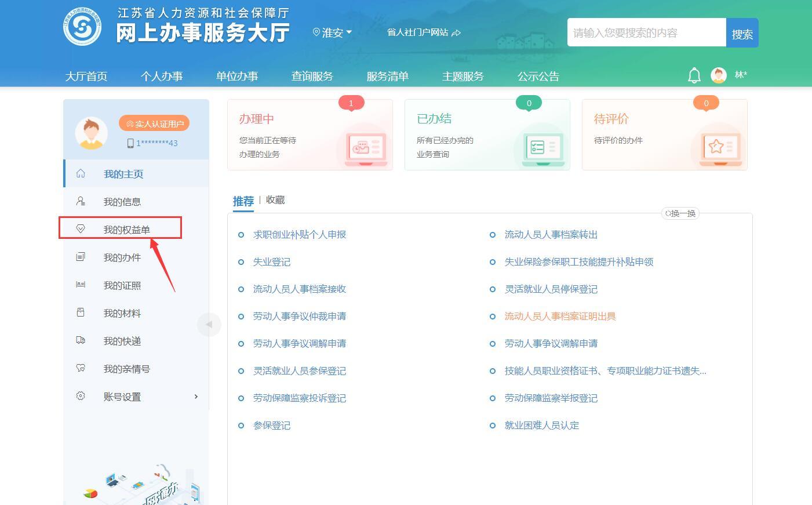Click the home icon beside 我的主页
This screenshot has height=505, width=812.
coord(81,173)
